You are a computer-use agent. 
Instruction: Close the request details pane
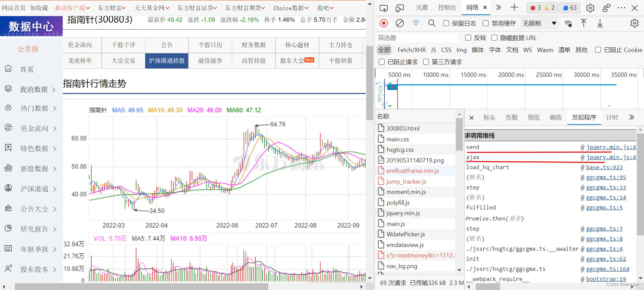point(472,118)
